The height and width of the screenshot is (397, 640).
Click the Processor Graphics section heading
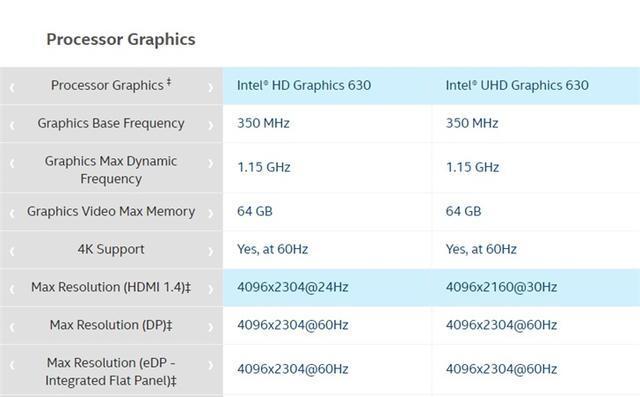pos(121,40)
